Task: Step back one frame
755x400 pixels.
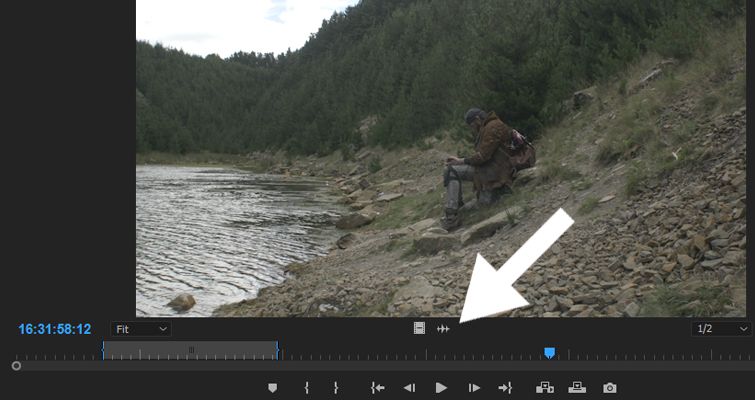Action: pos(409,388)
